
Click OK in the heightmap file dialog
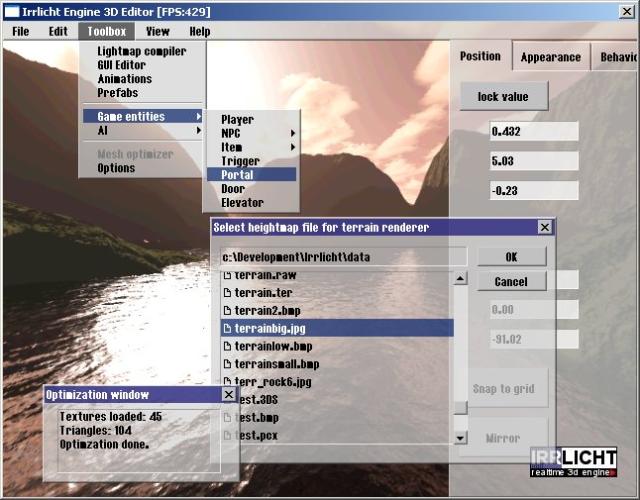coord(511,257)
